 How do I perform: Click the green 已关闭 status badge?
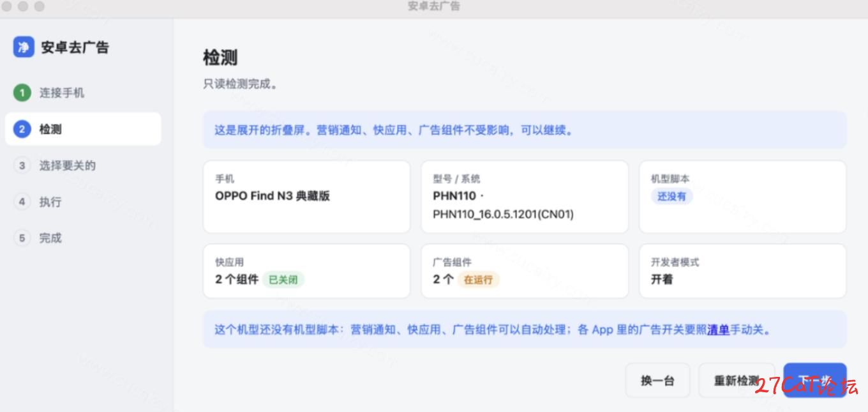pyautogui.click(x=283, y=279)
